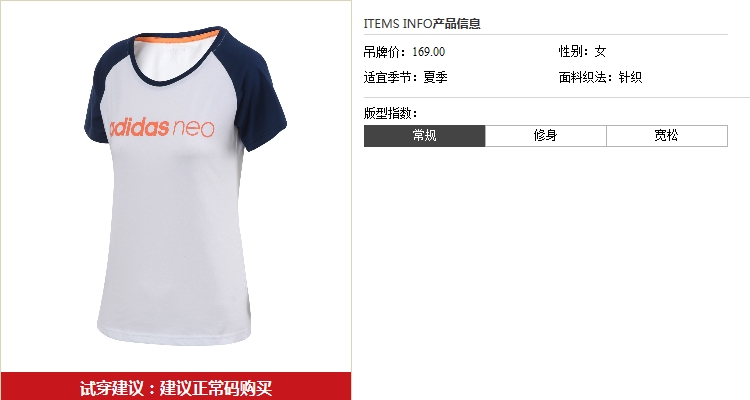This screenshot has height=400, width=750.
Task: Select the 宽松 fit option
Action: (667, 136)
